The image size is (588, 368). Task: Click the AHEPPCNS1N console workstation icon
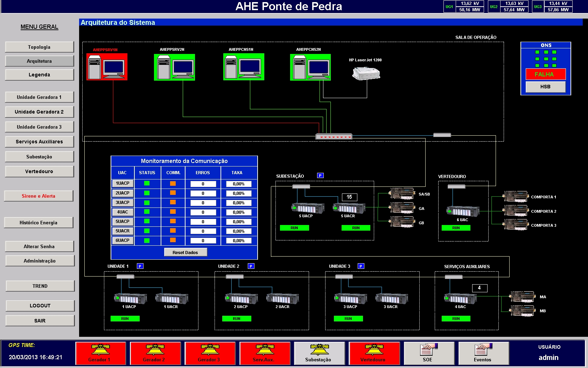pos(244,67)
